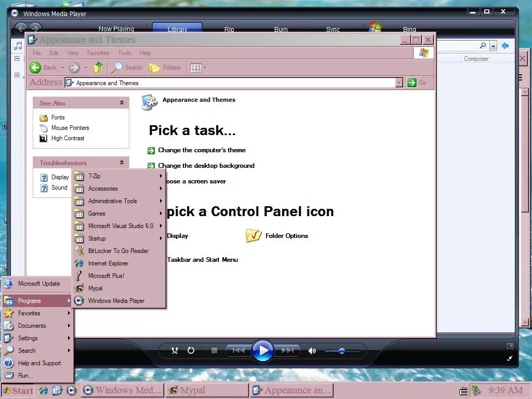Screen dimensions: 532x399
Task: Open the Games submenu
Action: tap(119, 214)
